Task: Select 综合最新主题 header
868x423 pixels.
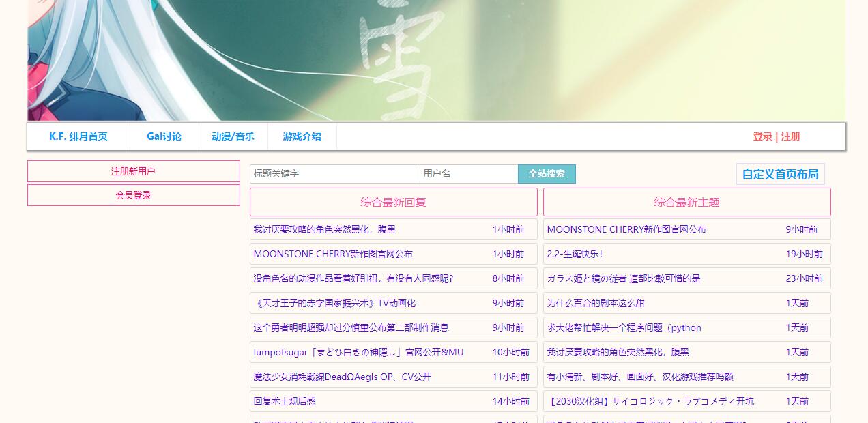Action: pos(687,202)
